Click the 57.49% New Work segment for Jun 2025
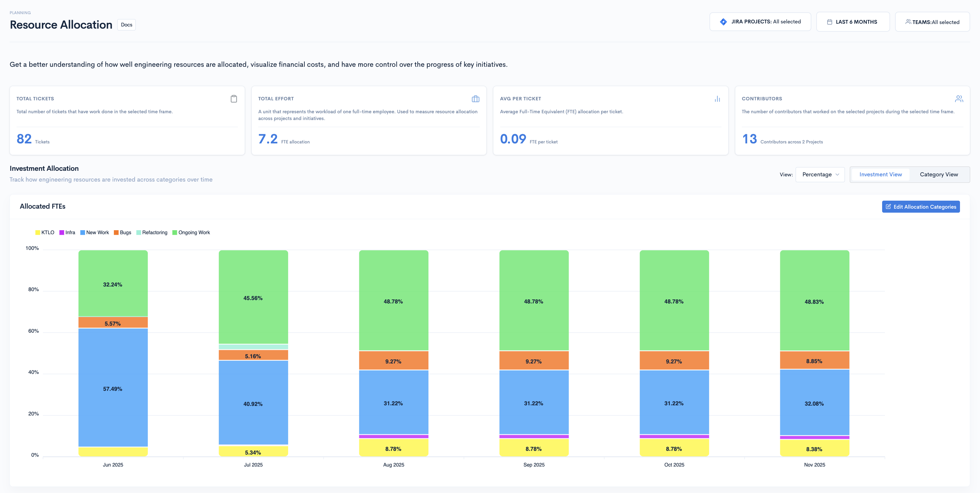This screenshot has height=493, width=980. (113, 389)
